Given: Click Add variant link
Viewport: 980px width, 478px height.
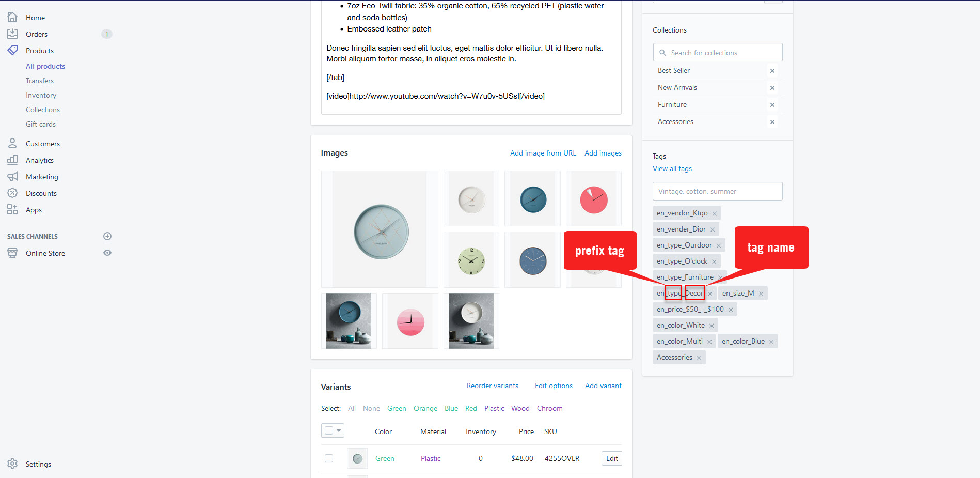Looking at the screenshot, I should (x=603, y=386).
